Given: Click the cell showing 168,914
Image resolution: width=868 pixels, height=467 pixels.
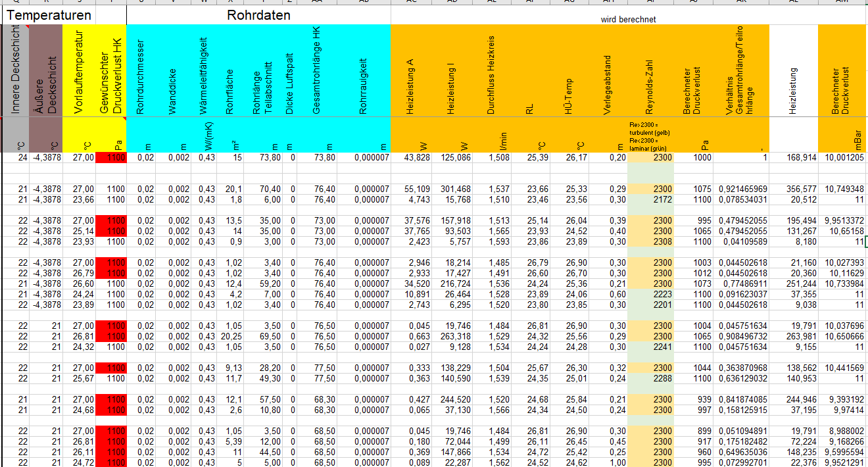Looking at the screenshot, I should pyautogui.click(x=794, y=157).
